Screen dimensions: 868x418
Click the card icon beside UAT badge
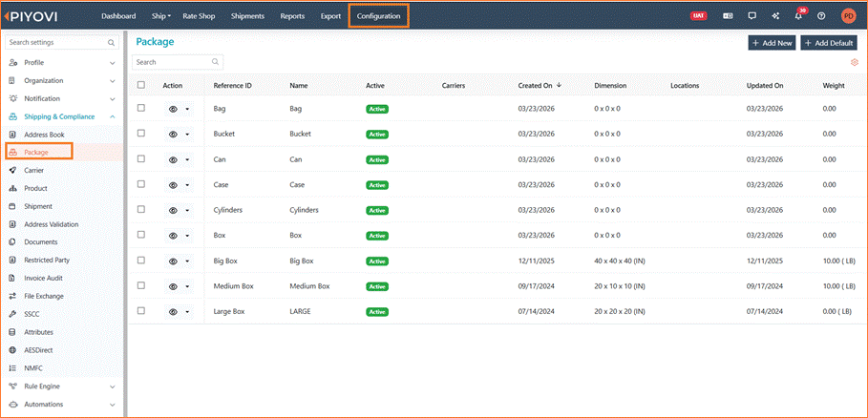pos(728,16)
